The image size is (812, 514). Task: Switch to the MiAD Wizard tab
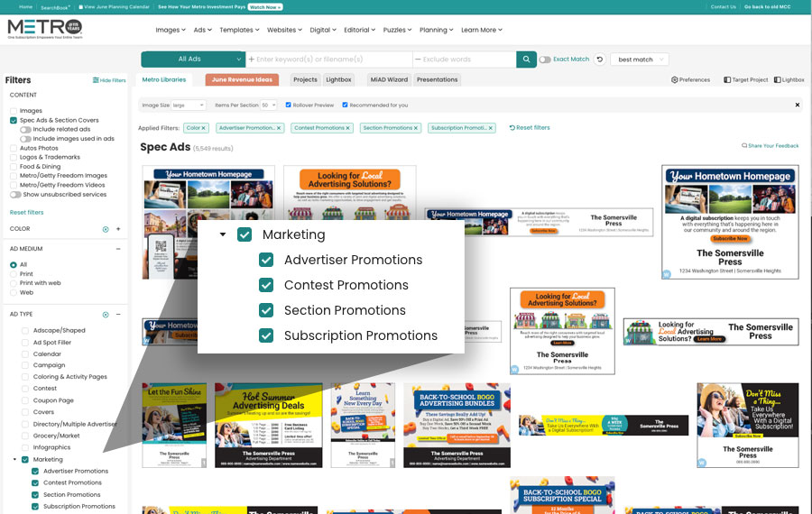pyautogui.click(x=388, y=79)
